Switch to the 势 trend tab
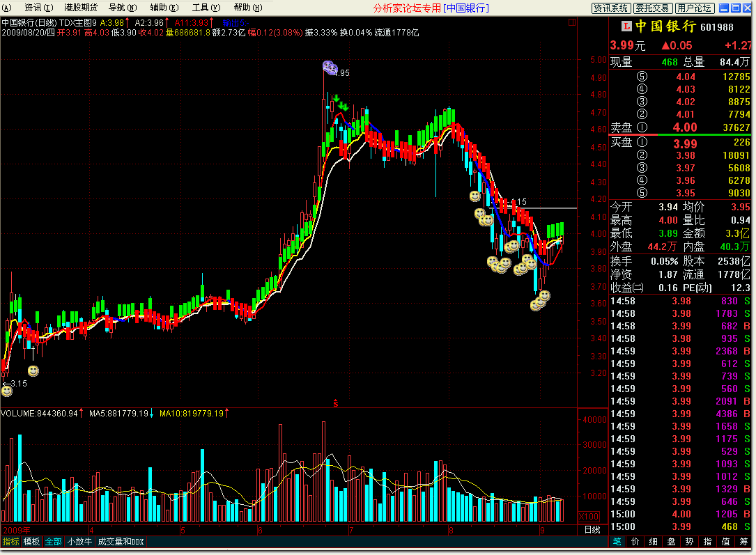 pyautogui.click(x=690, y=542)
